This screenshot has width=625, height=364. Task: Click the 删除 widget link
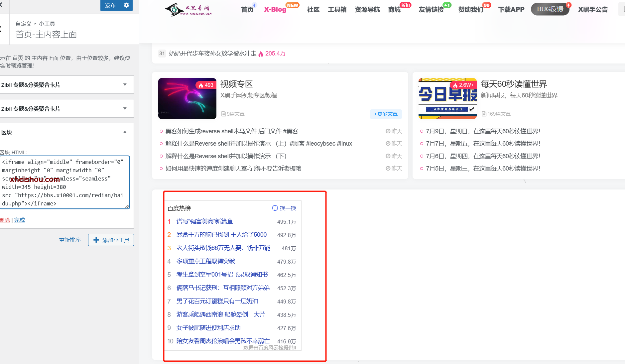click(5, 220)
